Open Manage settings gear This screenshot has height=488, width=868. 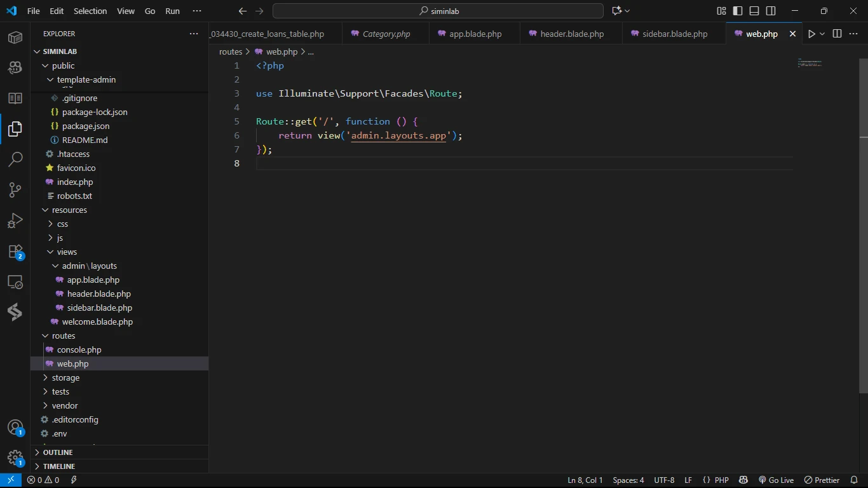[x=15, y=458]
